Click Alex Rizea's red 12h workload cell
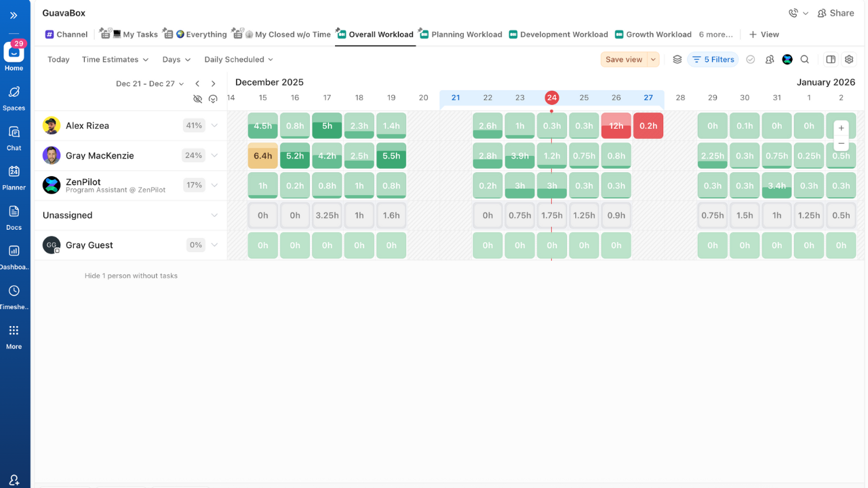The height and width of the screenshot is (488, 868). (616, 126)
